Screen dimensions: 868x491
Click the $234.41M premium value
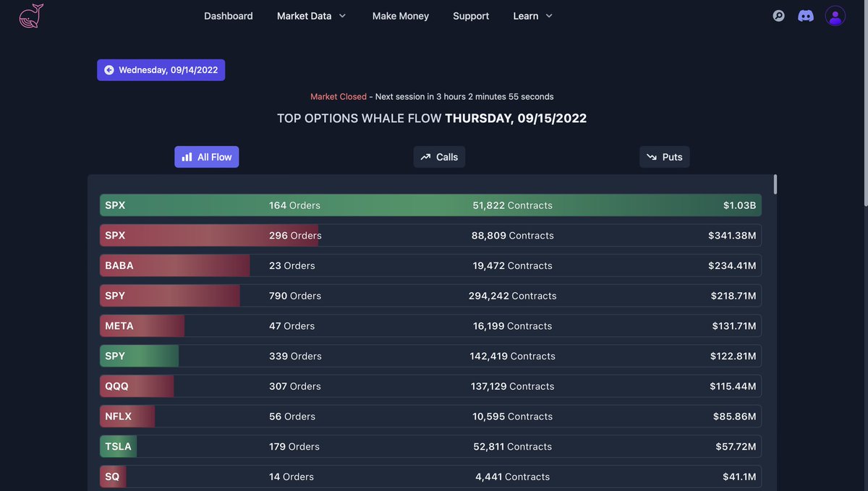pos(732,265)
